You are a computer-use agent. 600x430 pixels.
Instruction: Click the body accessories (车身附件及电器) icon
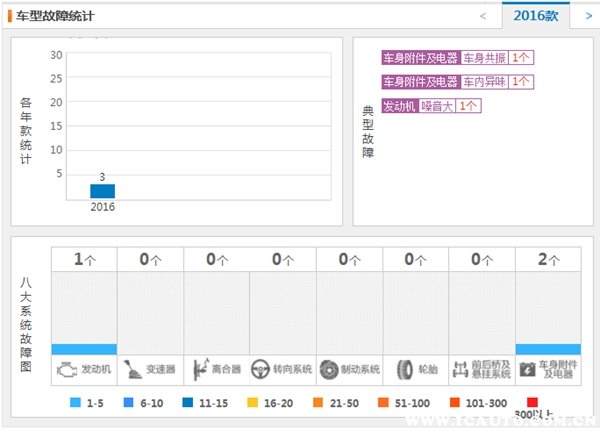coord(528,369)
